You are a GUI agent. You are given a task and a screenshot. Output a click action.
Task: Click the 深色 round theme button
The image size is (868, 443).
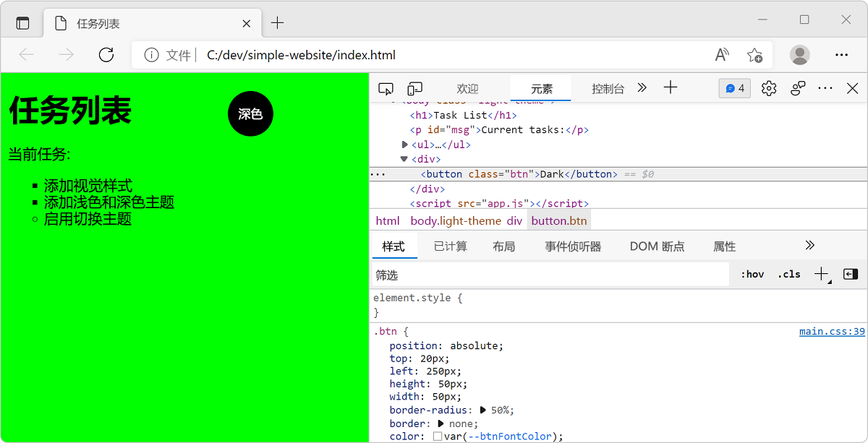(x=250, y=113)
